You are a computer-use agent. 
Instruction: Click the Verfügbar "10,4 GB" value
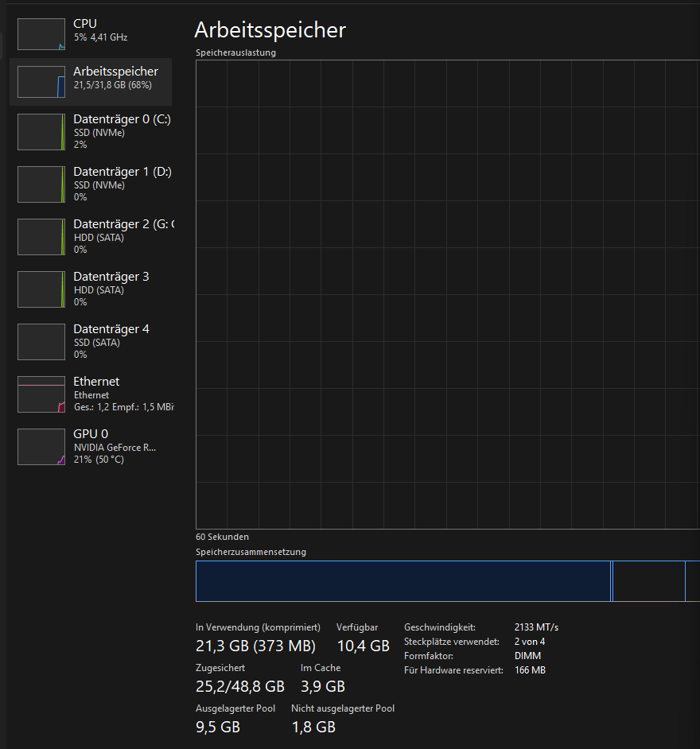click(364, 646)
